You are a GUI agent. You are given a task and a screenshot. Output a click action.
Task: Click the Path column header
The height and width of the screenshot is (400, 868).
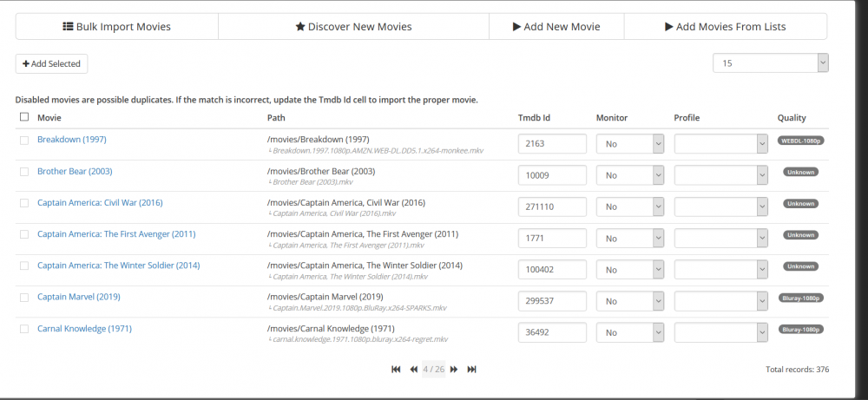[276, 118]
